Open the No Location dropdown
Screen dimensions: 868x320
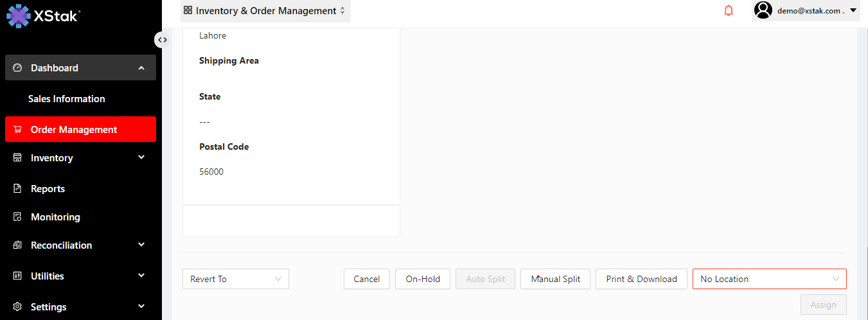[x=769, y=279]
